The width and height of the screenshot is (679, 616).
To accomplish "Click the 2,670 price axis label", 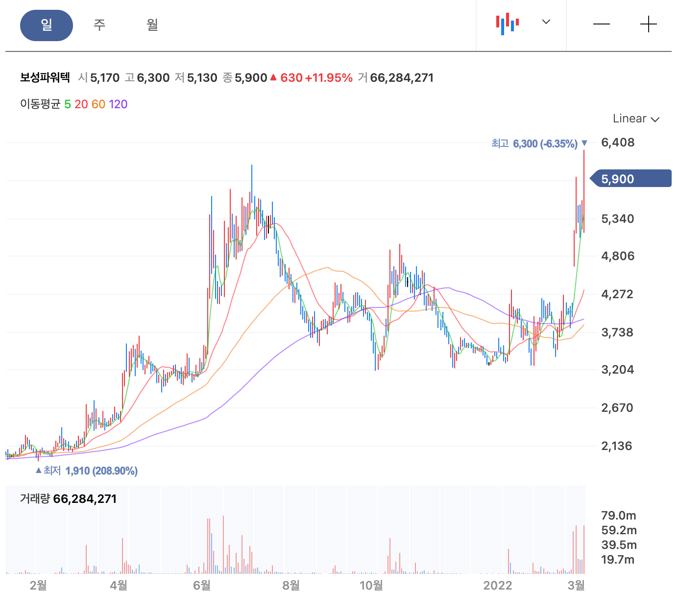I will [618, 408].
